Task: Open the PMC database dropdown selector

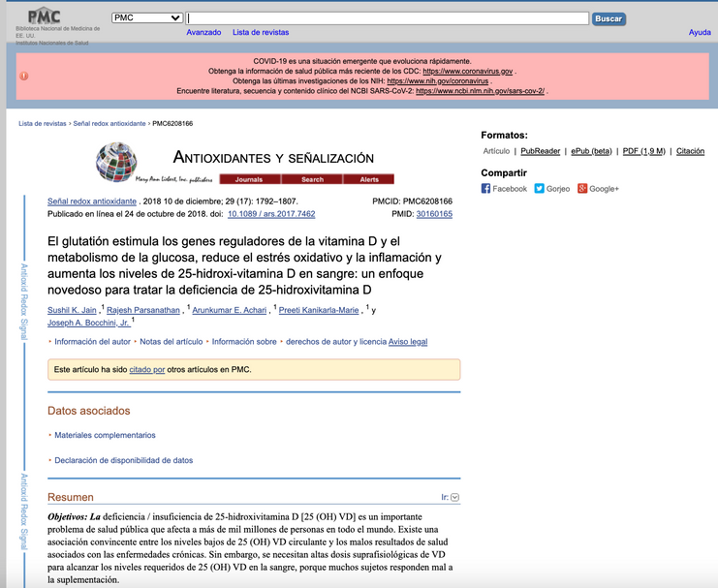Action: click(146, 18)
